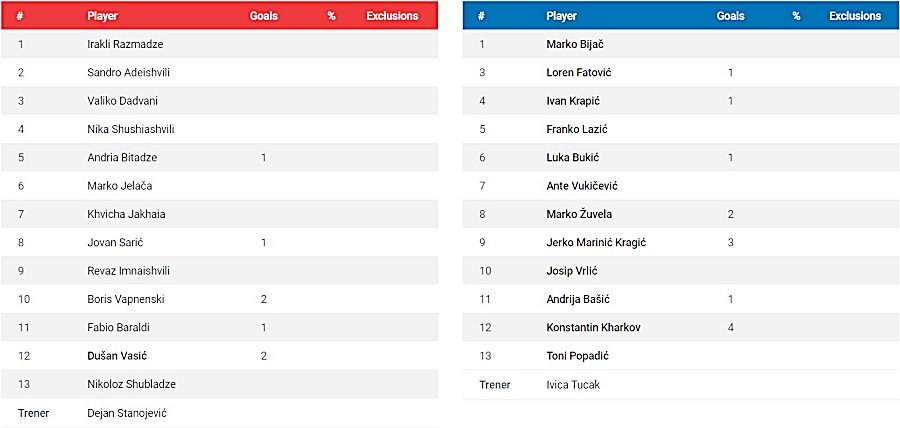
Task: Click the Goals header in red table
Action: tap(263, 16)
